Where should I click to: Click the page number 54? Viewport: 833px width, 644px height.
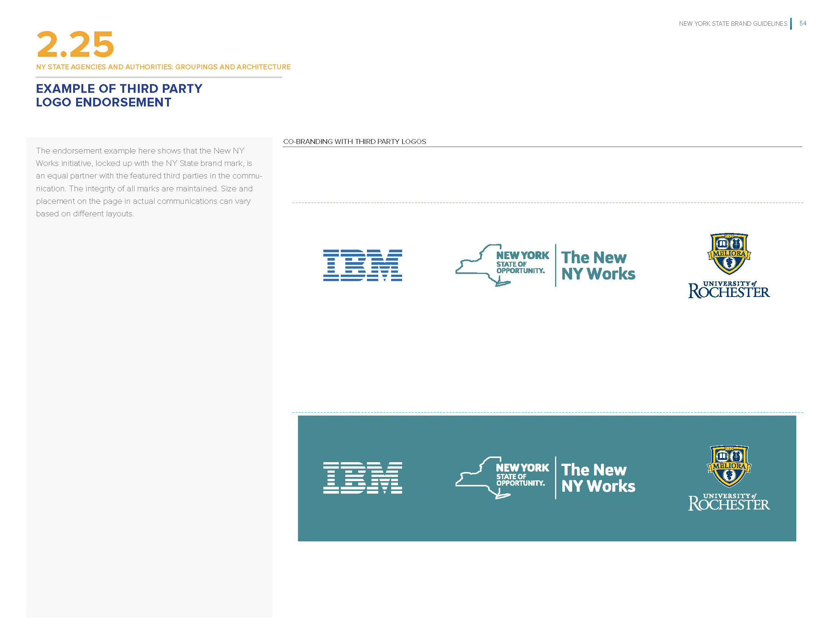click(x=802, y=23)
